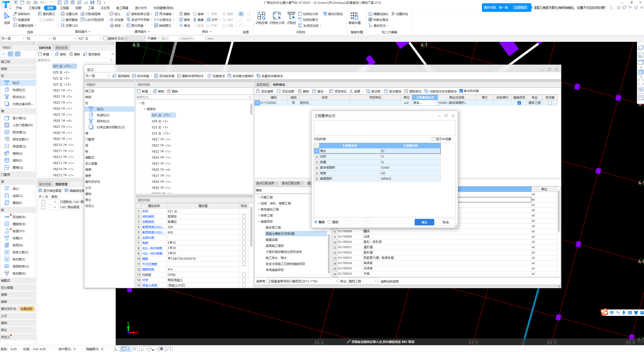Click 调整柱端头 tool
The width and height of the screenshot is (644, 352).
pos(378,14)
